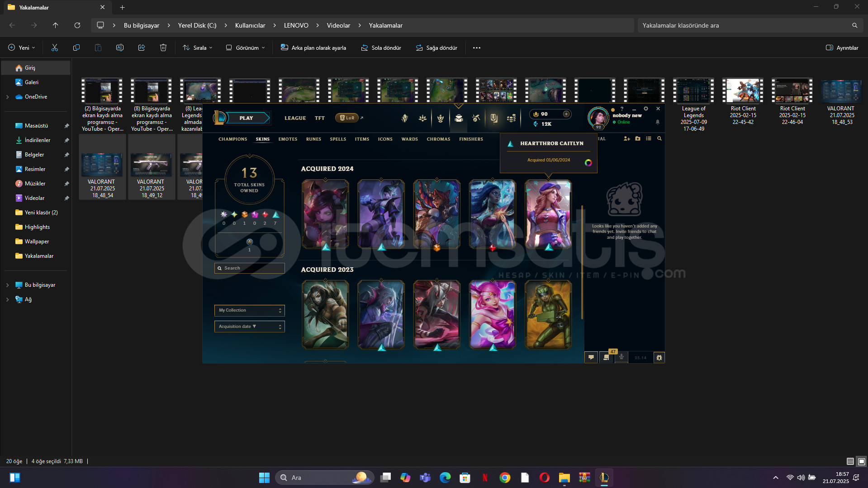The width and height of the screenshot is (868, 488).
Task: Switch Explorer to large thumbnails view in status bar
Action: tap(862, 461)
